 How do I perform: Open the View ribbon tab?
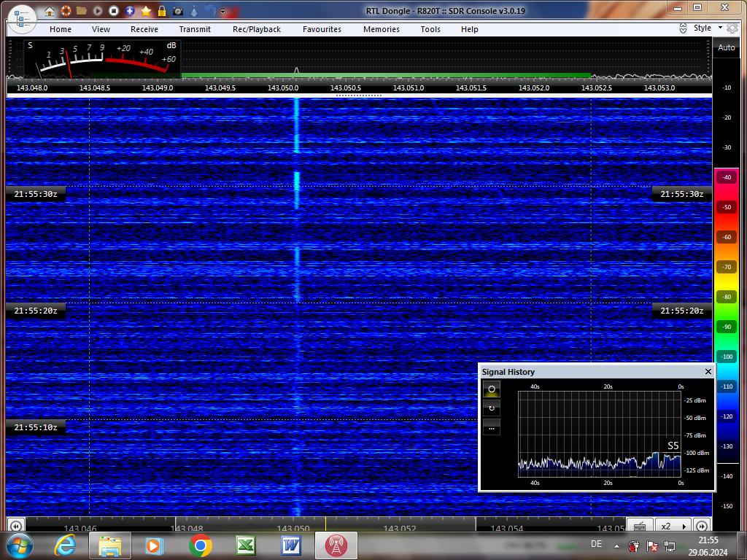[x=101, y=29]
